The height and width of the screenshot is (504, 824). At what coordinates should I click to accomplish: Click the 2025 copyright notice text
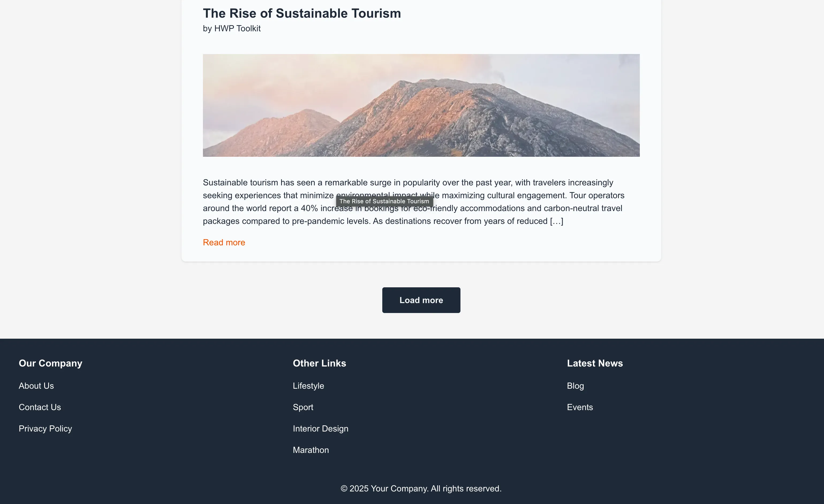coord(421,488)
